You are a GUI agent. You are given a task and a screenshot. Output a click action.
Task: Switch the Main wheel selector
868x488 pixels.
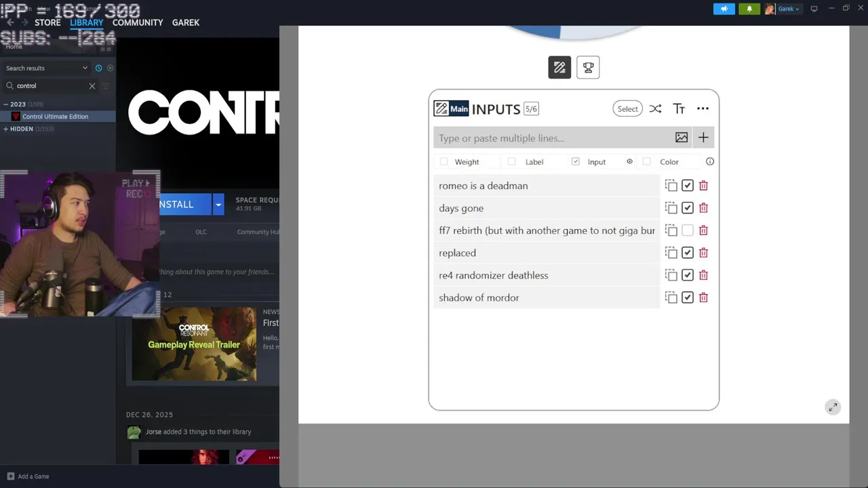pyautogui.click(x=452, y=108)
